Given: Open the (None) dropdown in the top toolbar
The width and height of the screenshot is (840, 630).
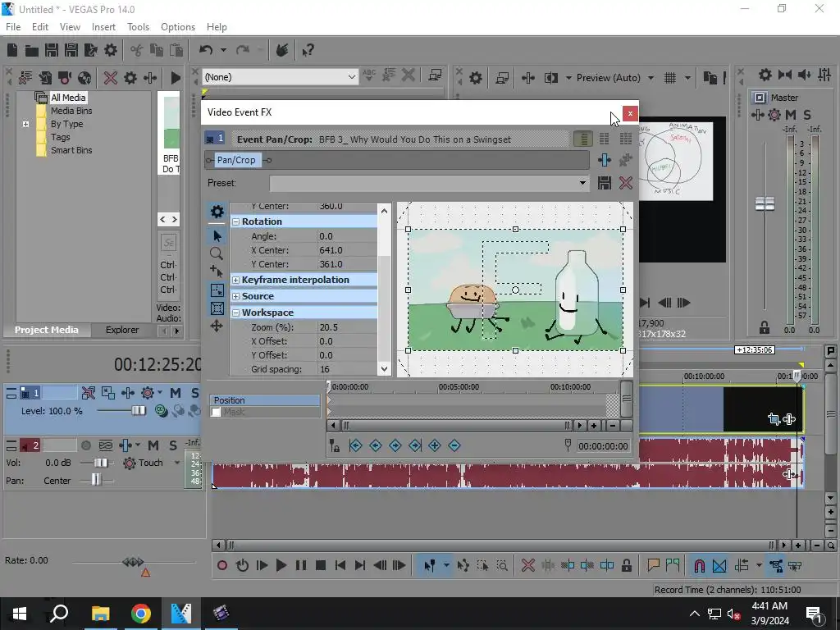Looking at the screenshot, I should click(351, 77).
